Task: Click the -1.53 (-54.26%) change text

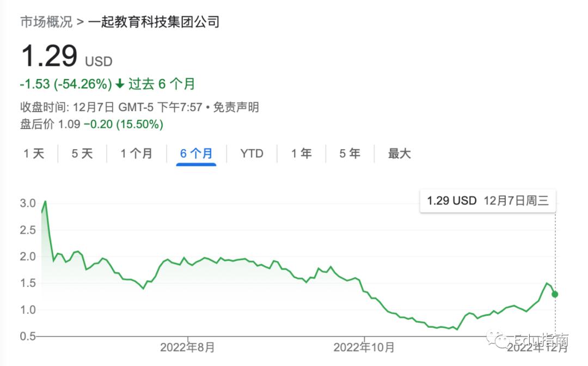Action: (x=66, y=84)
